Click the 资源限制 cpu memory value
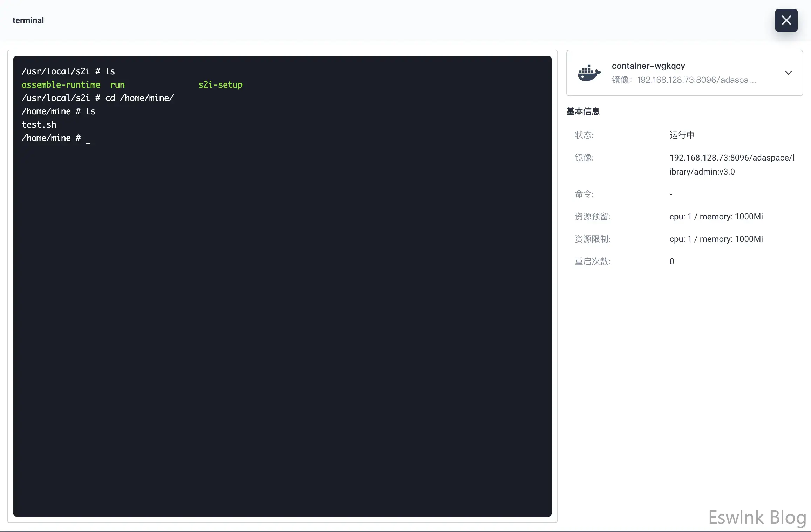This screenshot has width=811, height=532. (x=716, y=239)
